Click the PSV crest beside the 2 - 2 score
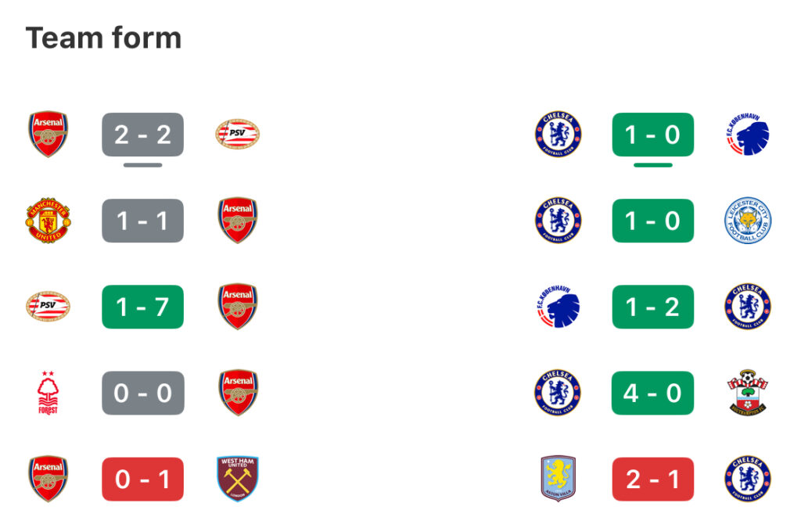Image resolution: width=801 pixels, height=532 pixels. pyautogui.click(x=237, y=134)
